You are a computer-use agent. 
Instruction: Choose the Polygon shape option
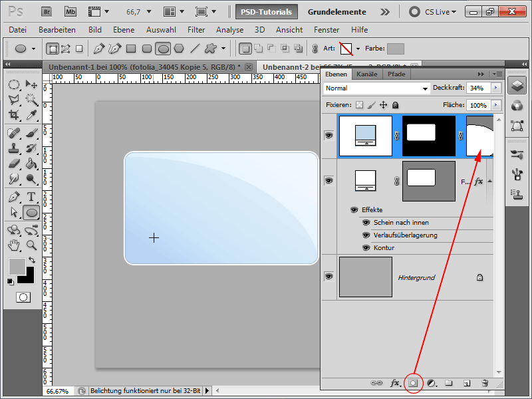pyautogui.click(x=179, y=49)
